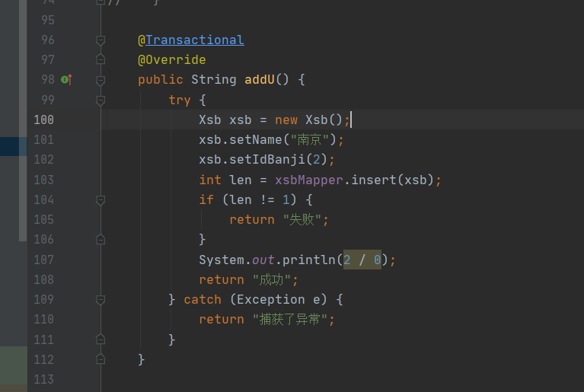Image resolution: width=584 pixels, height=392 pixels.
Task: Click the setIdBanji method call
Action: pos(267,159)
